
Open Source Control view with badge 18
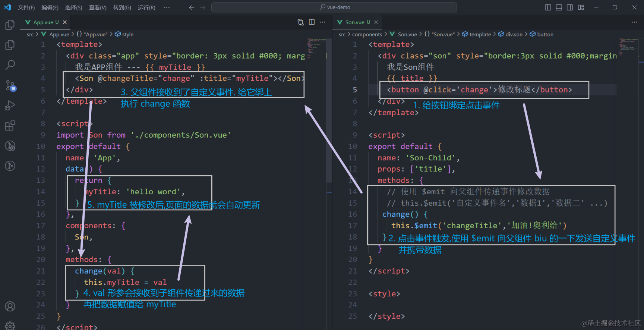pos(10,85)
